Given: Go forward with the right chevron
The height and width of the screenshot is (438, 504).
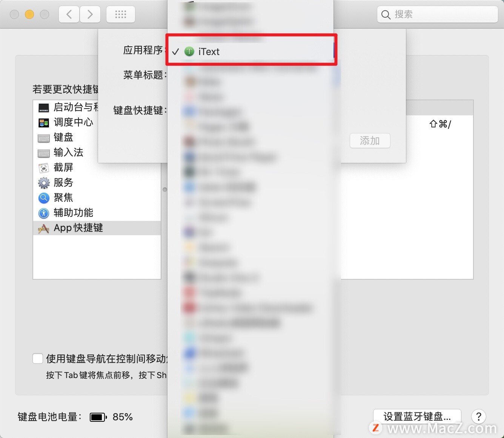Looking at the screenshot, I should tap(90, 15).
